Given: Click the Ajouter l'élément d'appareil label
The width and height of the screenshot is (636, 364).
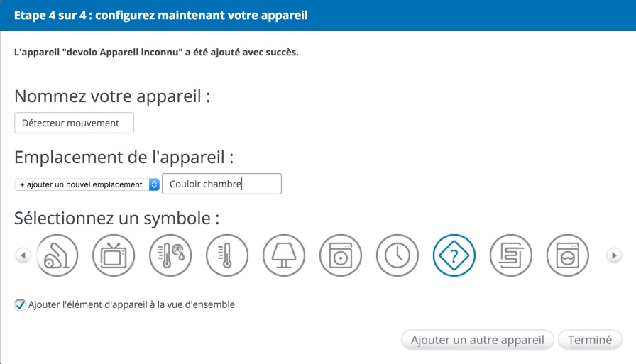Looking at the screenshot, I should coord(131,305).
